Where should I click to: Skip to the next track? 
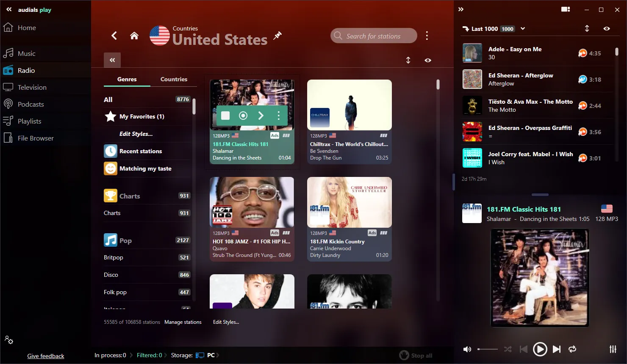[557, 349]
